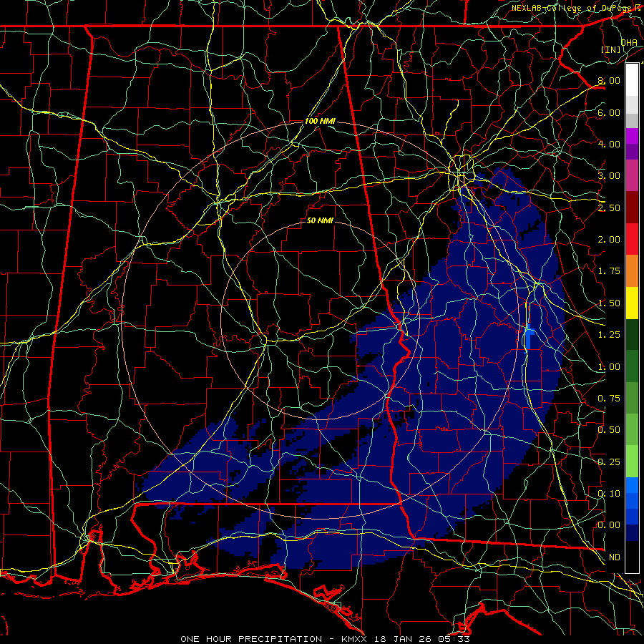Click the ND legend label
The height and width of the screenshot is (644, 644).
click(615, 557)
